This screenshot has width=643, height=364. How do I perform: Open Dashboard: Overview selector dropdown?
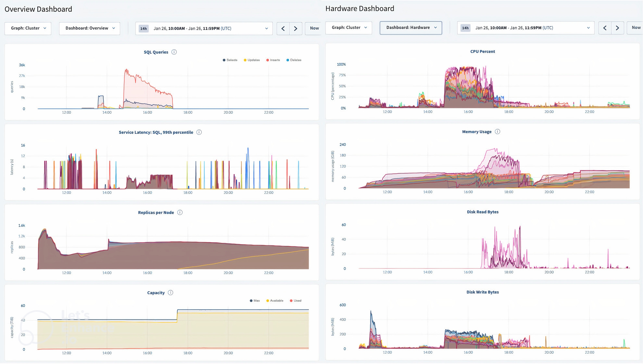tap(90, 29)
